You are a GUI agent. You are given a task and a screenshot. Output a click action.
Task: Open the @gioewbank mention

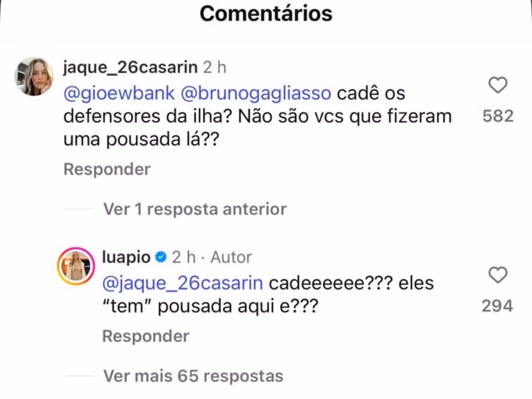pyautogui.click(x=119, y=93)
